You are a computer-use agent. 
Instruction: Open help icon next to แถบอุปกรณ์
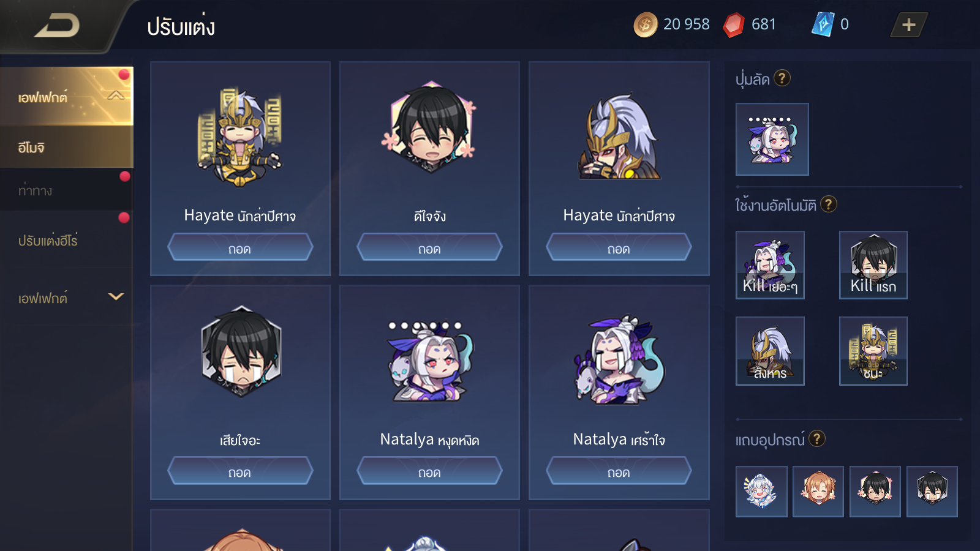point(817,438)
